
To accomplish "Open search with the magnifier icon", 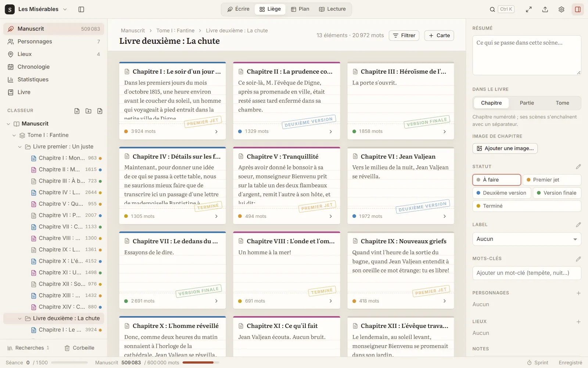I will tap(492, 9).
